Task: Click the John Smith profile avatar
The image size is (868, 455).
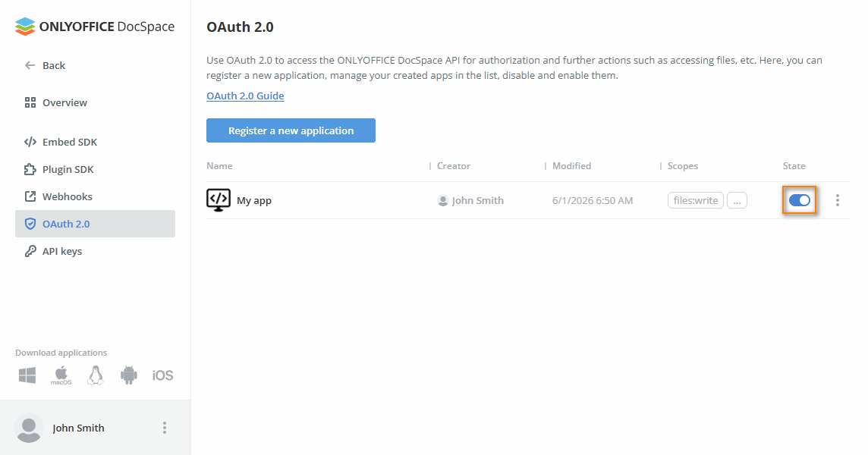Action: coord(29,428)
